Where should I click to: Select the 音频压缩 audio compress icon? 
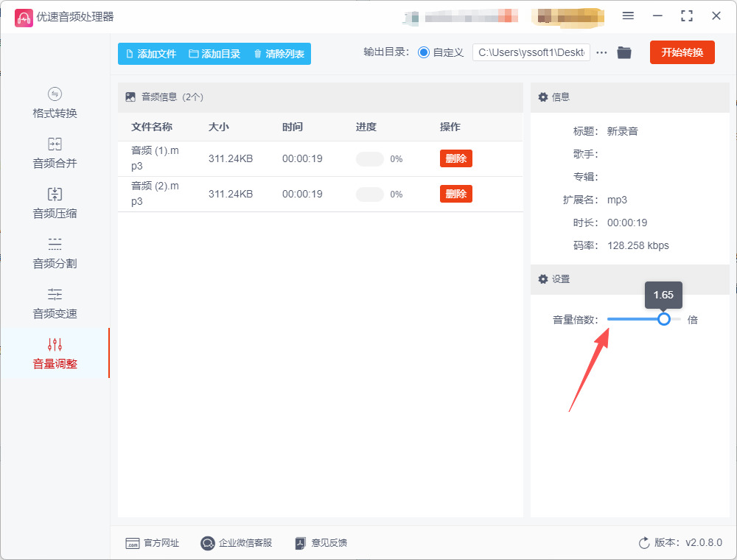[x=55, y=194]
